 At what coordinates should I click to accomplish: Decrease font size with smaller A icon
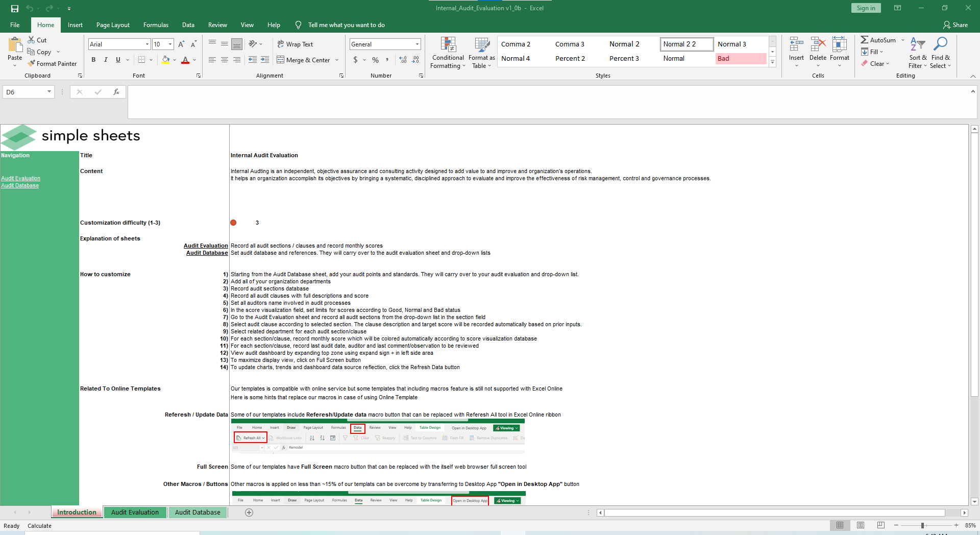(193, 44)
